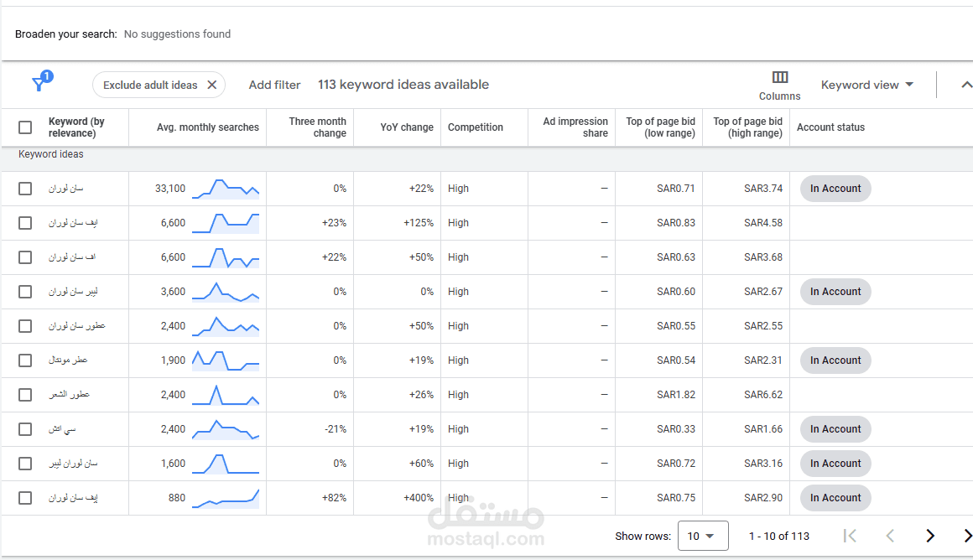The width and height of the screenshot is (973, 560).
Task: Check the first keyword row with 33,100 searches
Action: point(25,189)
